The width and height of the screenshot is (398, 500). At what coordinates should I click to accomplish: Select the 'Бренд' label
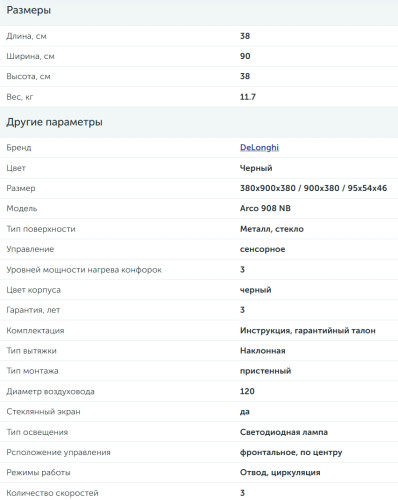click(x=19, y=148)
